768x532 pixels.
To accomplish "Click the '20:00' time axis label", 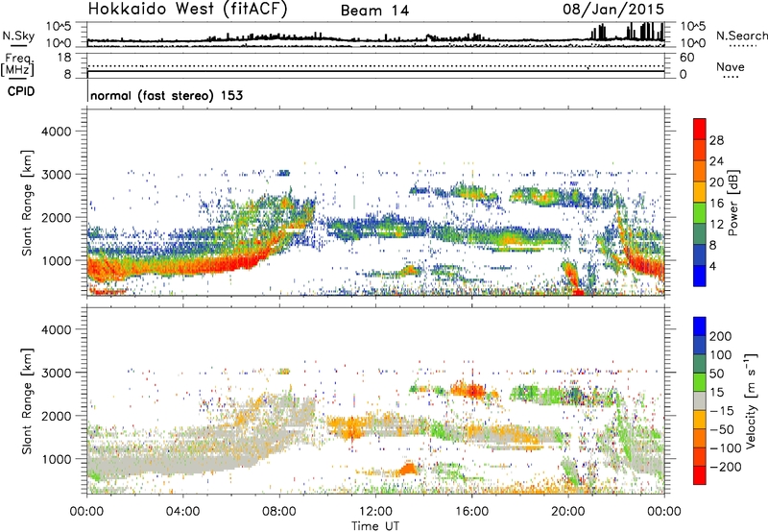I will click(567, 512).
